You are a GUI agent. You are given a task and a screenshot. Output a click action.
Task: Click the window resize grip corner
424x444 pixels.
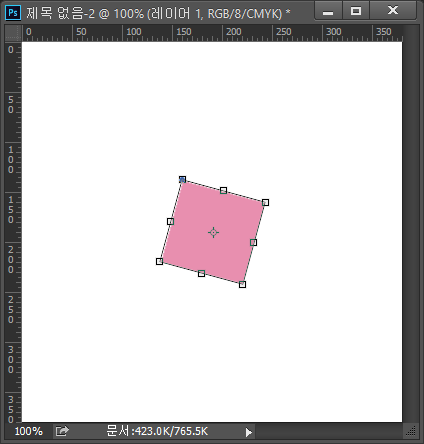(411, 431)
